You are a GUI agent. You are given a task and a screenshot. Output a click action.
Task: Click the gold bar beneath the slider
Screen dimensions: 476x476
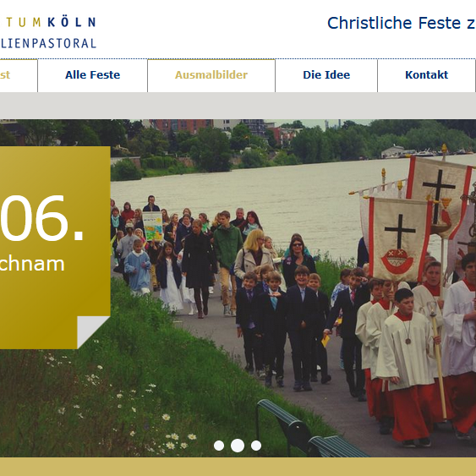click(x=238, y=467)
